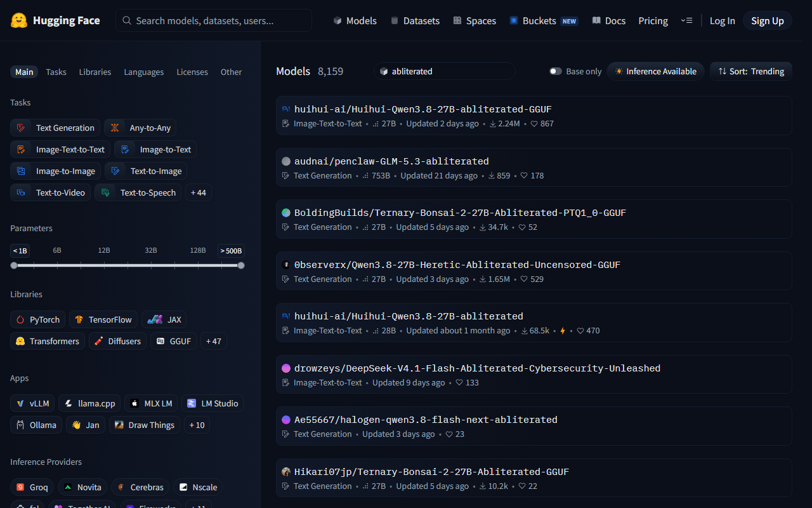
Task: Open the Models page in navigation
Action: pyautogui.click(x=355, y=21)
